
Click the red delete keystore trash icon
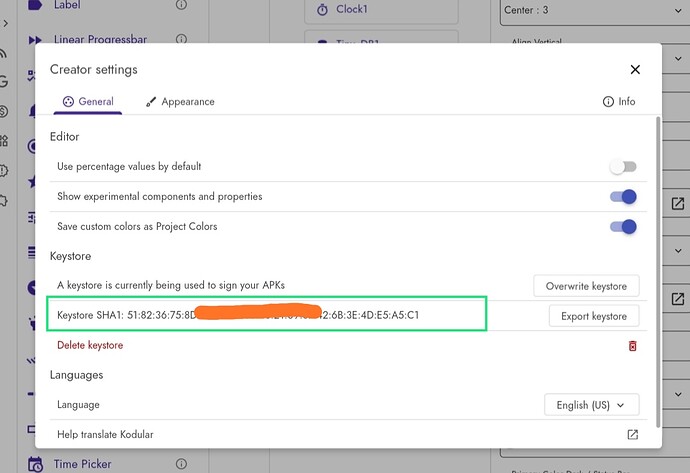632,346
